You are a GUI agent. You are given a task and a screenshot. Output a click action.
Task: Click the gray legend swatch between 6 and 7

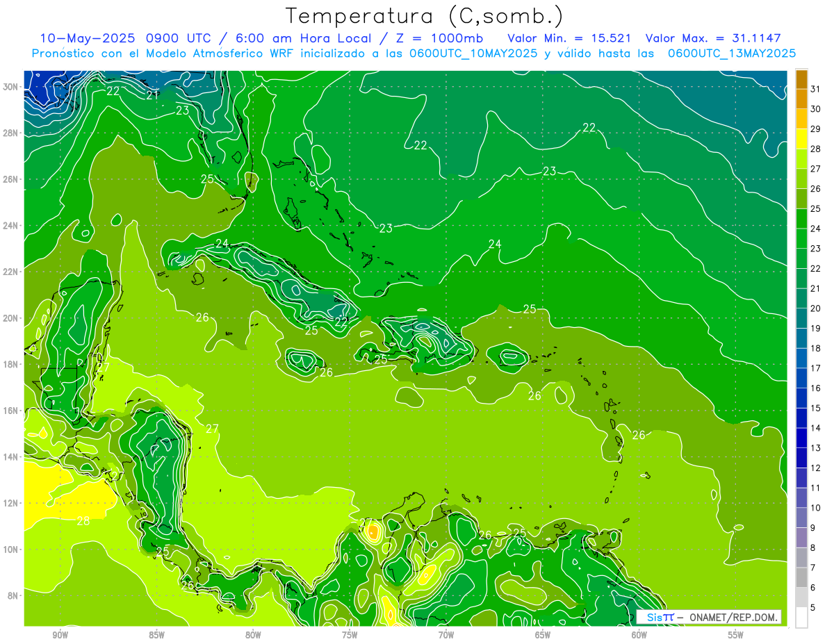point(801,578)
